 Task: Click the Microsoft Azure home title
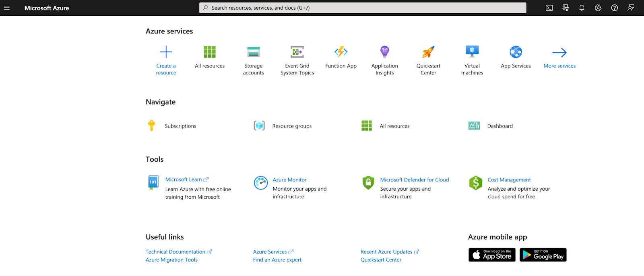pyautogui.click(x=47, y=8)
